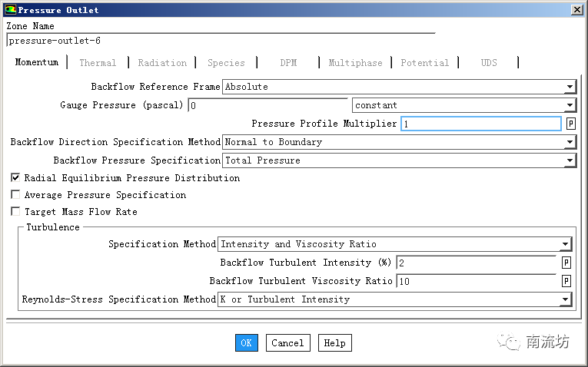Screen dimensions: 588x367
Task: Open Reynolds-Stress Specification Method dropdown
Action: point(565,299)
